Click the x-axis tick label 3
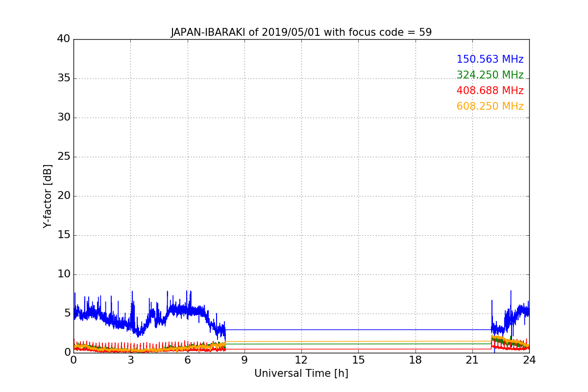Image resolution: width=588 pixels, height=392 pixels. pos(130,360)
